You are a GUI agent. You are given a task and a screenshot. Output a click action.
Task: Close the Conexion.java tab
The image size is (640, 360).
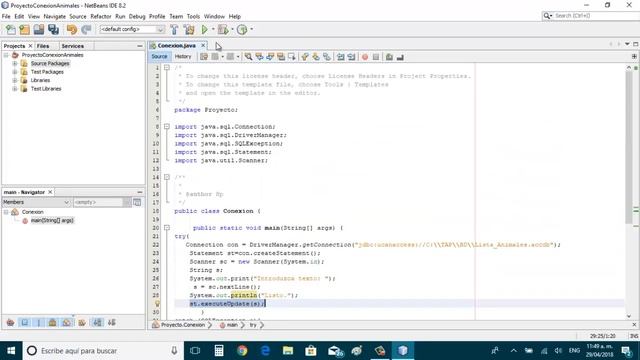tap(203, 45)
